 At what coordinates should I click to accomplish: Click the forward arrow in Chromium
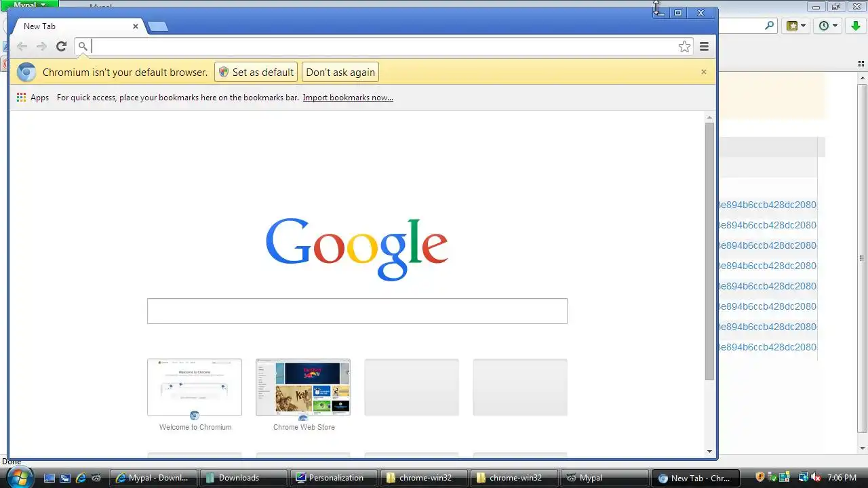click(x=41, y=46)
